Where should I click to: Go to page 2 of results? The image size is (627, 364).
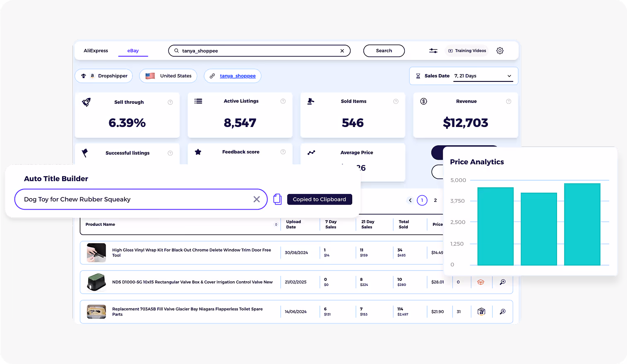[435, 200]
